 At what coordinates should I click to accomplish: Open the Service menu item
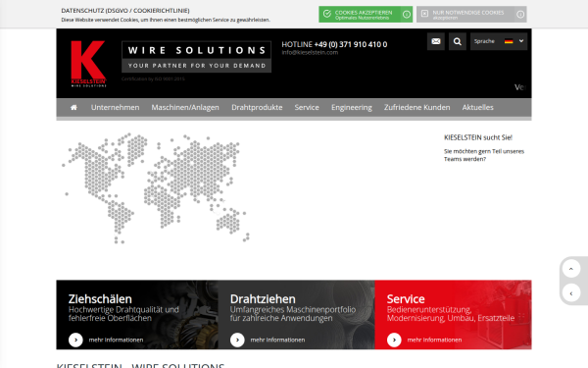(x=307, y=107)
